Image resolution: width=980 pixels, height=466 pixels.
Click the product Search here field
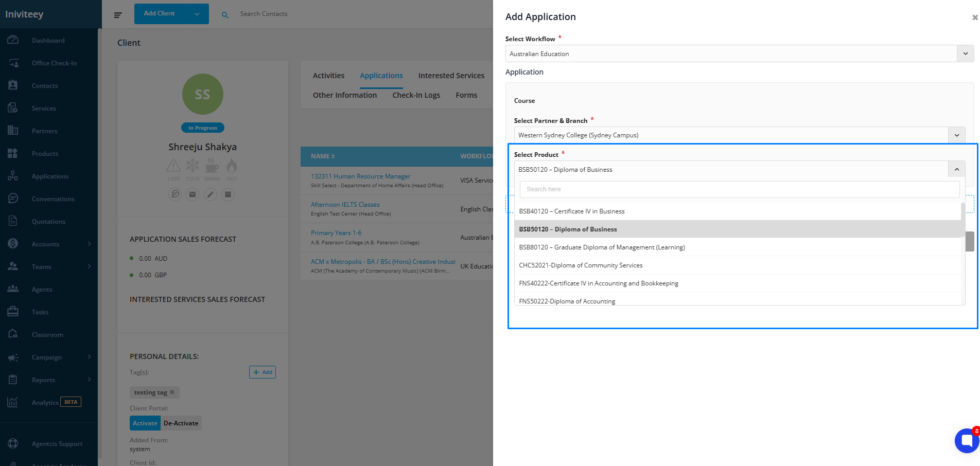[x=739, y=189]
